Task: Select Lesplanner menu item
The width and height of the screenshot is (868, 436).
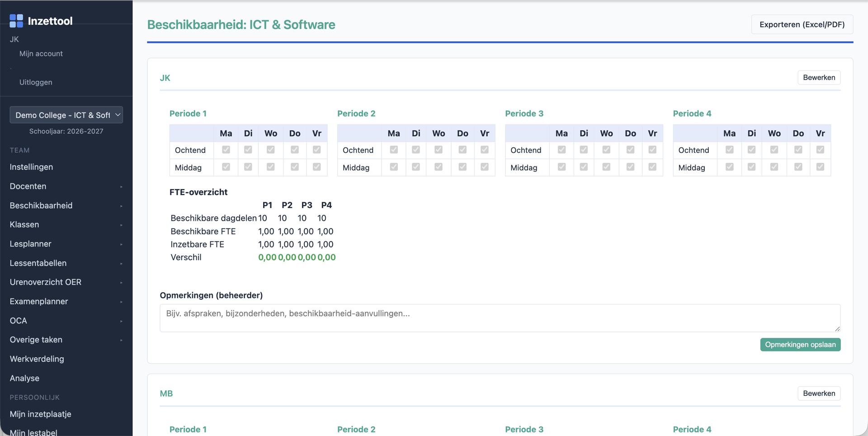Action: pyautogui.click(x=30, y=244)
